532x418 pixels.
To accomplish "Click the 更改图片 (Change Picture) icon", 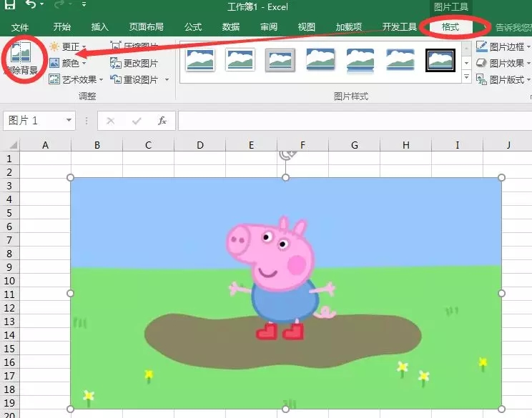I will [117, 63].
